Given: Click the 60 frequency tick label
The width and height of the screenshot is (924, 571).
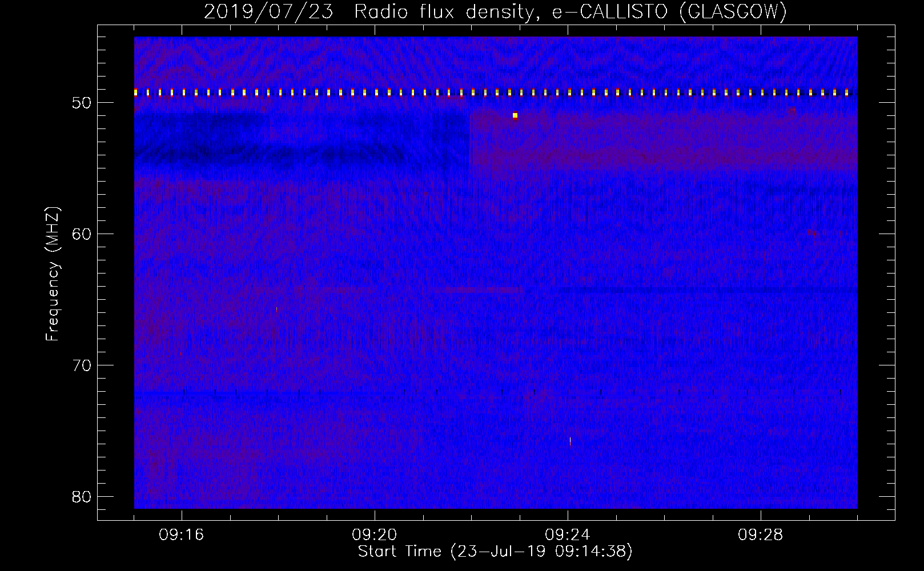Looking at the screenshot, I should pos(82,234).
